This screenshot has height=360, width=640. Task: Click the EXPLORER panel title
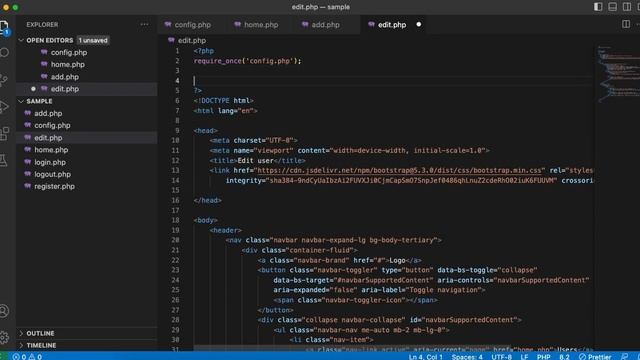point(42,24)
